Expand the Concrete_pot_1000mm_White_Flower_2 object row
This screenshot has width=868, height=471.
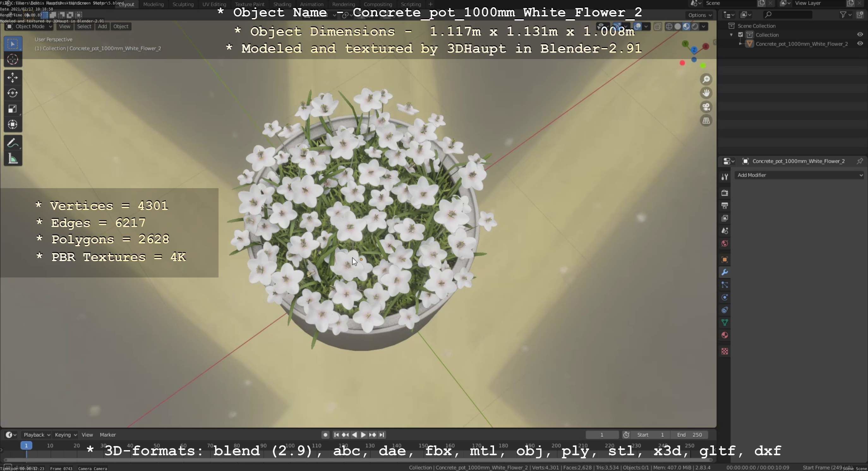[x=740, y=44]
